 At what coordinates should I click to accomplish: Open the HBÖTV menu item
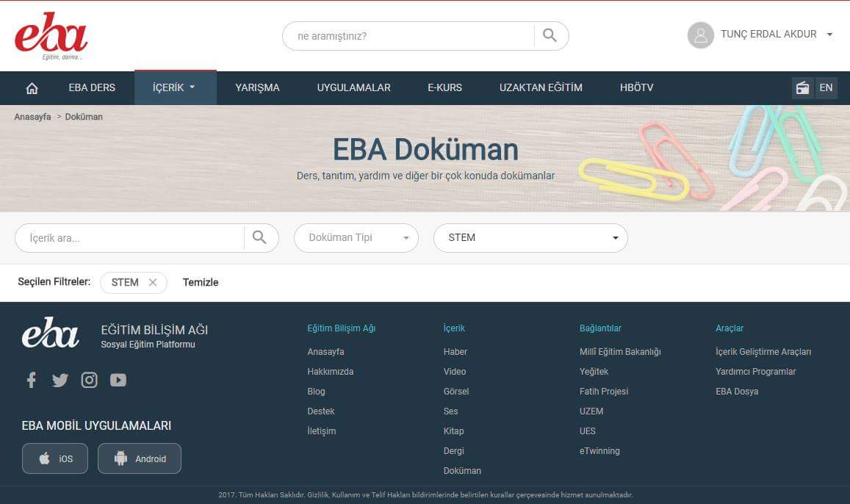coord(636,87)
